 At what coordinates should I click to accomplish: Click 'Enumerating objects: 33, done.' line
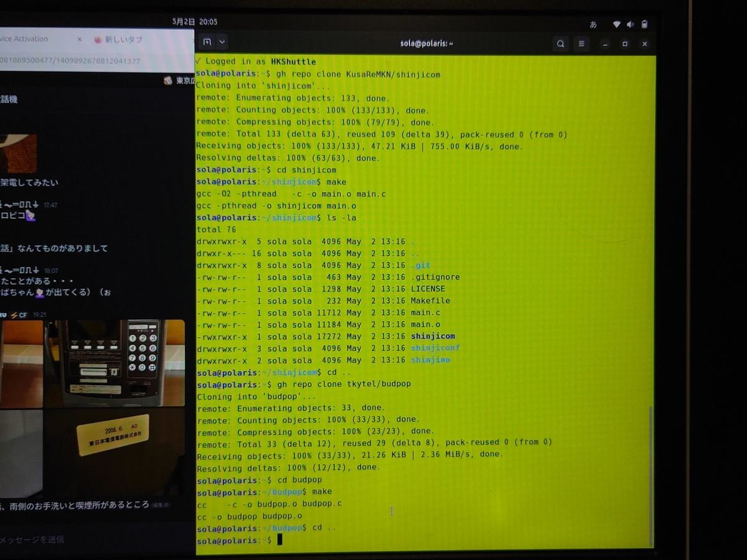[x=291, y=408]
